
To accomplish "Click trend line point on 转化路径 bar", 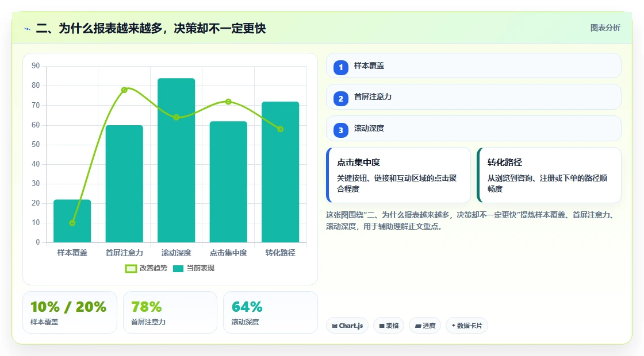I will pos(281,129).
